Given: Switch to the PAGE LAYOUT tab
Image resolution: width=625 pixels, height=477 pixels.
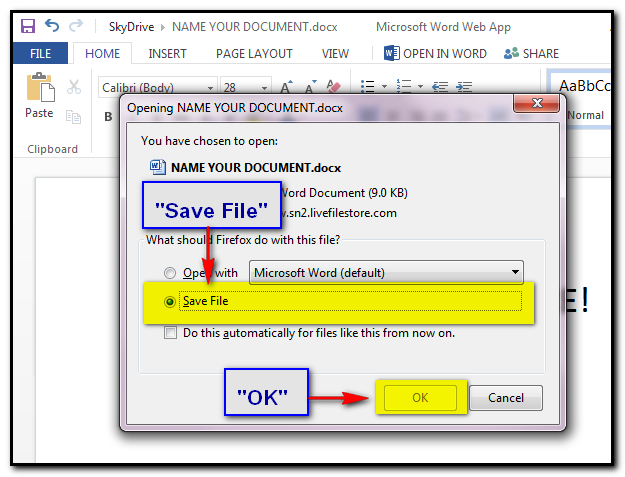Looking at the screenshot, I should pos(254,53).
